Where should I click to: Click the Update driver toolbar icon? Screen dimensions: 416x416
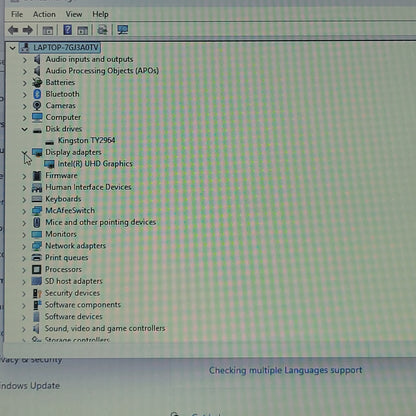pyautogui.click(x=102, y=30)
